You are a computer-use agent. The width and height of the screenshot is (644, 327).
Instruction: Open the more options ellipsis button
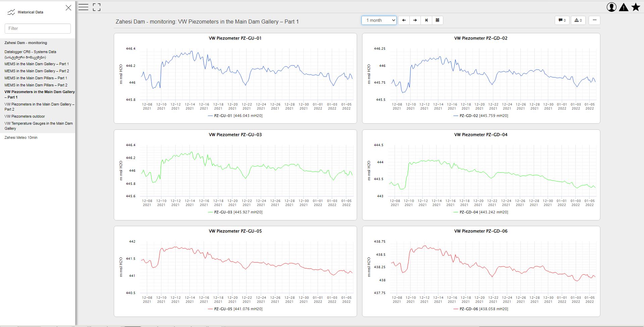(x=594, y=20)
